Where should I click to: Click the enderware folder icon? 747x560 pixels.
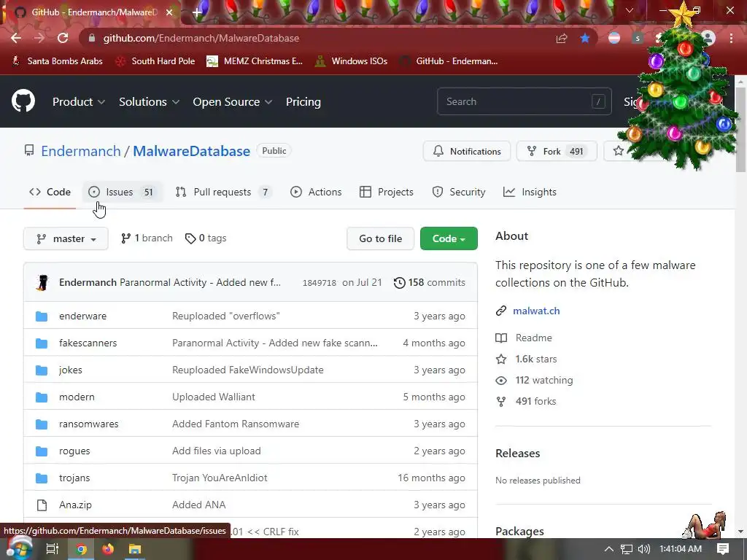pos(42,316)
